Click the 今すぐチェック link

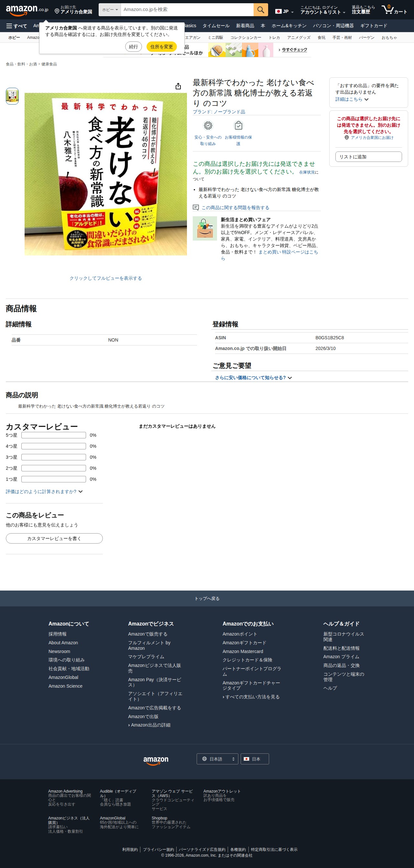click(294, 50)
